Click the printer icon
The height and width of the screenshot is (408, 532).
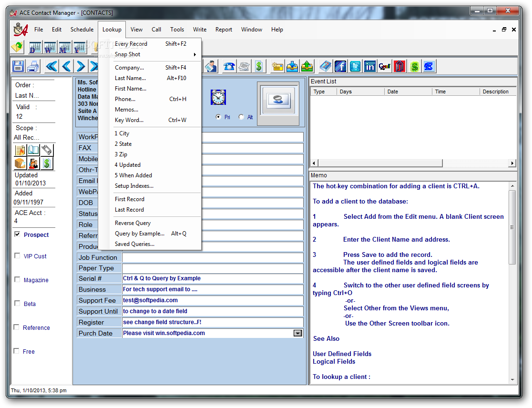click(x=33, y=66)
